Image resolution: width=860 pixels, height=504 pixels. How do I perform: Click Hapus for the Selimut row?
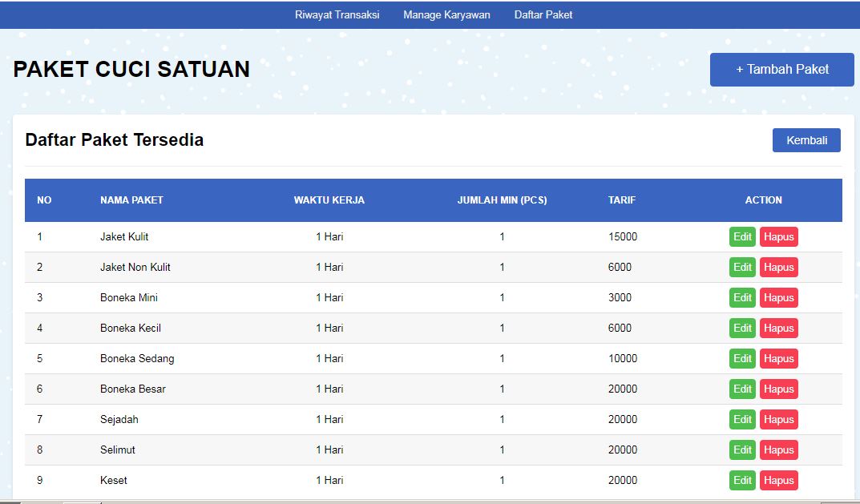tap(778, 450)
